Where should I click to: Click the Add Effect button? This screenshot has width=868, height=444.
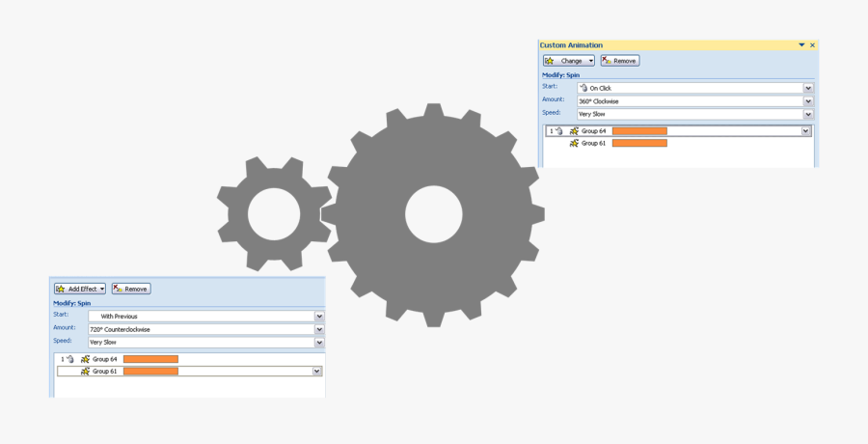[x=80, y=289]
